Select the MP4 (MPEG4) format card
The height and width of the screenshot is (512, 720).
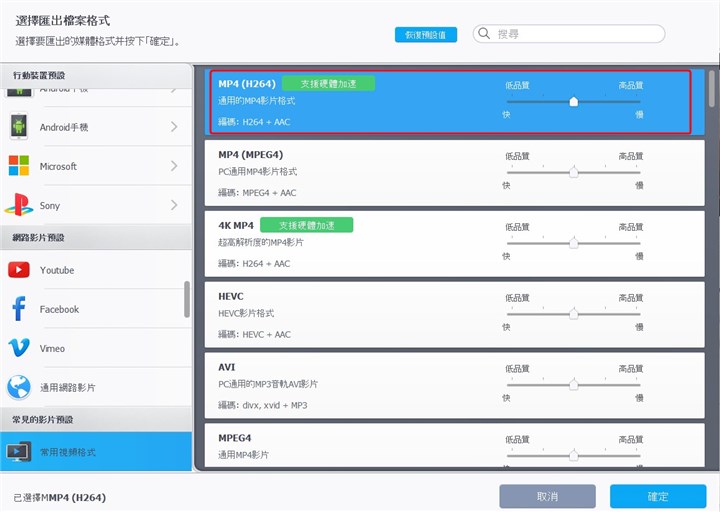point(455,173)
